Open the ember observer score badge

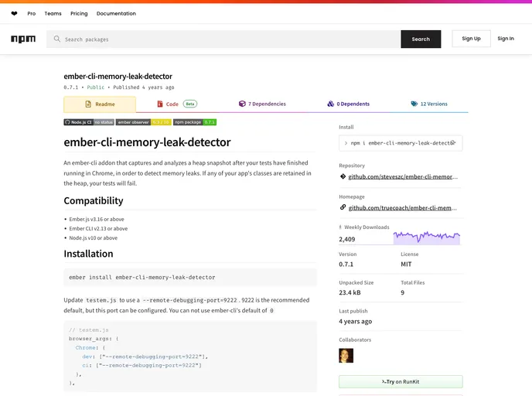pyautogui.click(x=144, y=122)
